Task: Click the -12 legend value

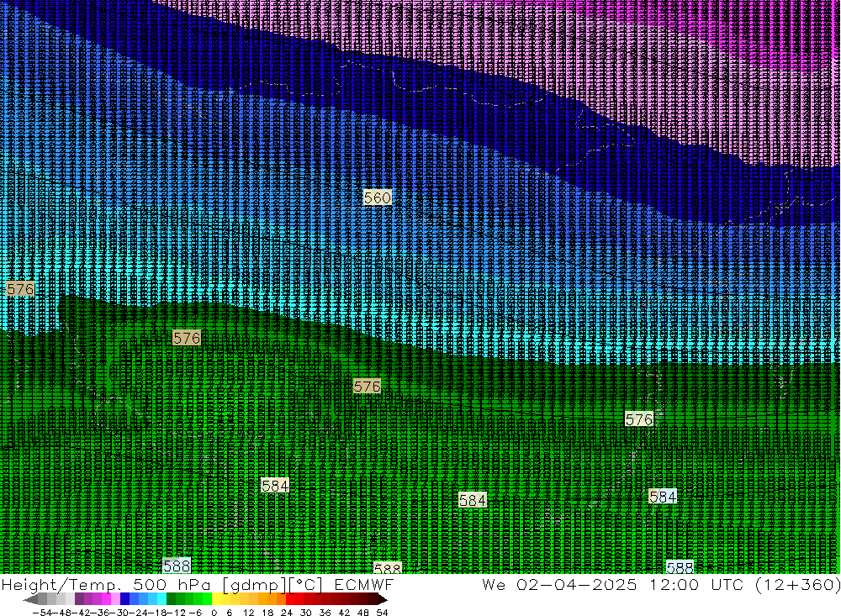Action: 177,613
